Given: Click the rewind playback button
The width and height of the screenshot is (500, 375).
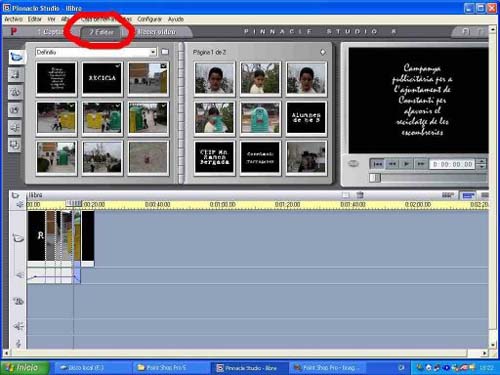Looking at the screenshot, I should coord(392,164).
